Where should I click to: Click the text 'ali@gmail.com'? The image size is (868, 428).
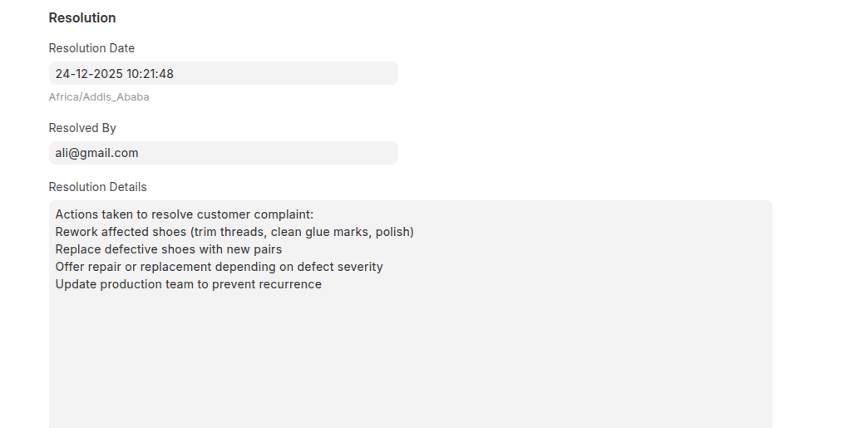(x=96, y=153)
